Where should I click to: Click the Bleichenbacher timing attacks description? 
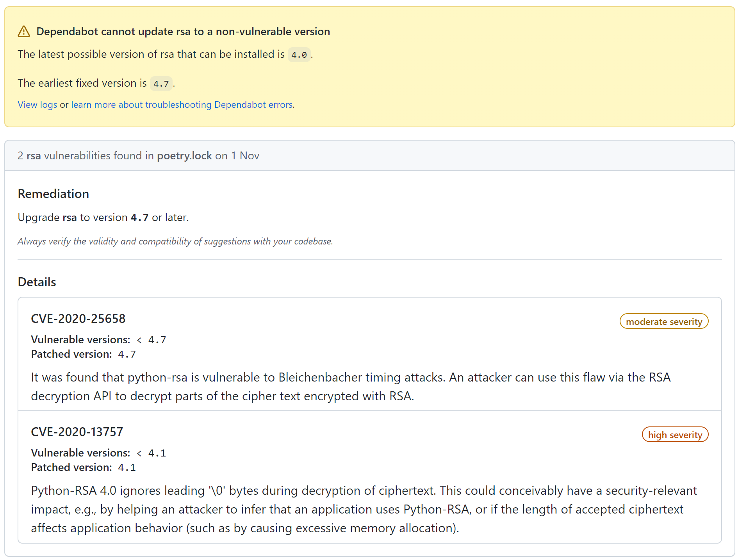click(x=351, y=377)
